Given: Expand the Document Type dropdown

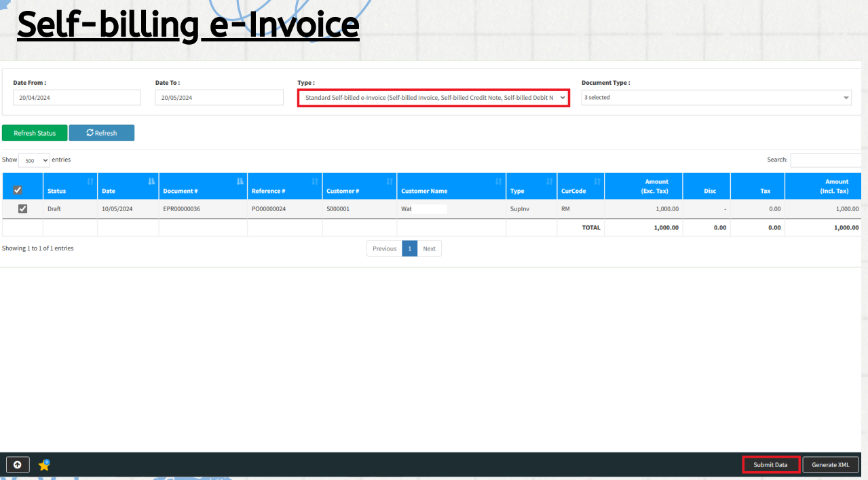Looking at the screenshot, I should (717, 98).
